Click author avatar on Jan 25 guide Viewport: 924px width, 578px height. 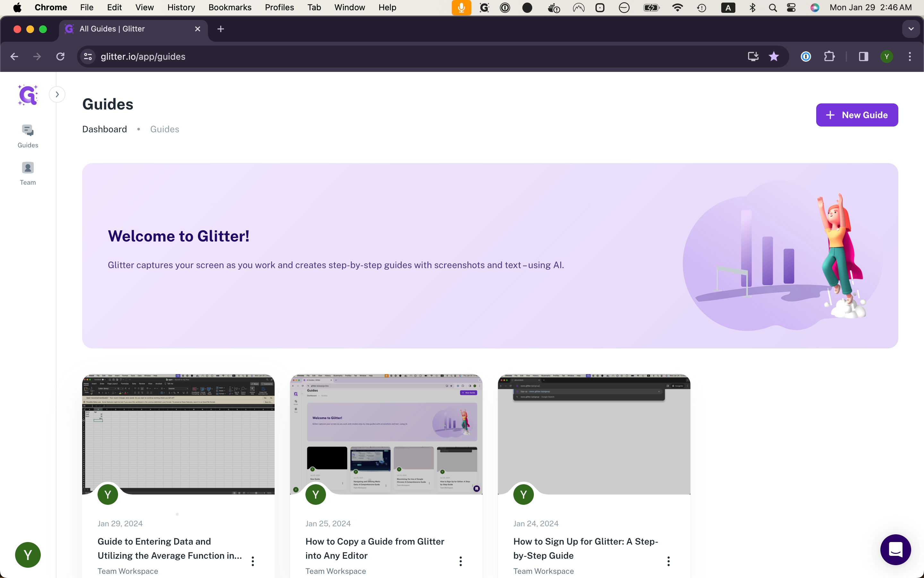coord(315,494)
